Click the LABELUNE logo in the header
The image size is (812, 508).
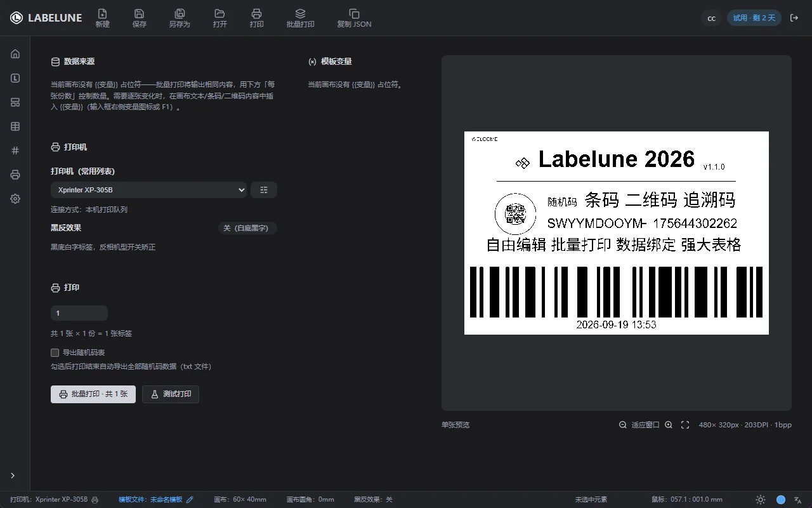46,18
